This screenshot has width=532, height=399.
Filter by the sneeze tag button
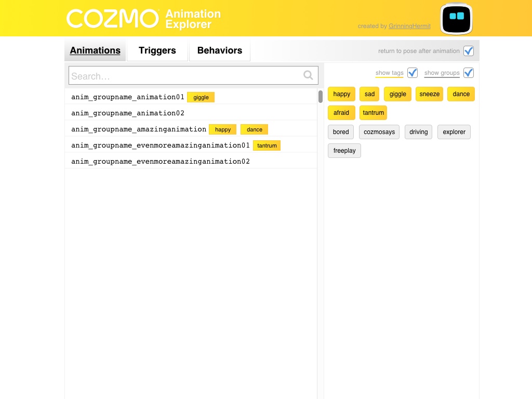[x=429, y=94]
